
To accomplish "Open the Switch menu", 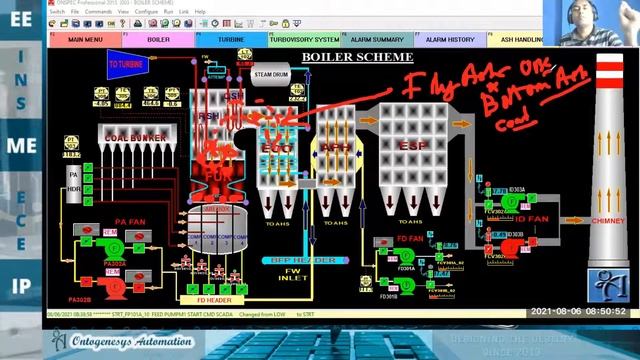I will [x=57, y=12].
